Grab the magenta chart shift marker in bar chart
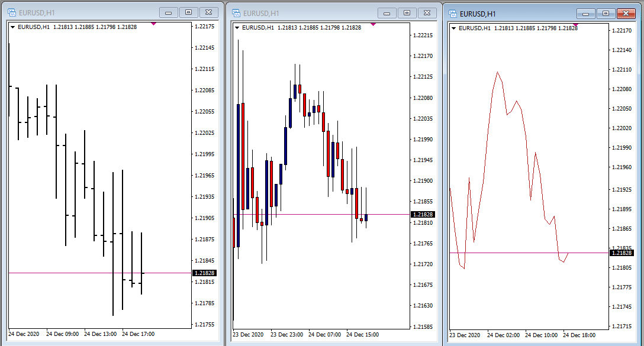This screenshot has height=346, width=644. coord(154,24)
